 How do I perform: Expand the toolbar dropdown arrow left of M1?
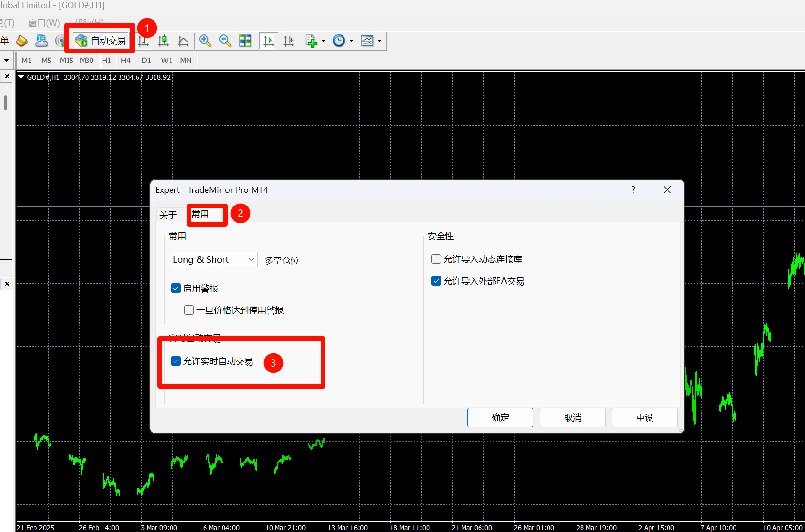click(6, 60)
